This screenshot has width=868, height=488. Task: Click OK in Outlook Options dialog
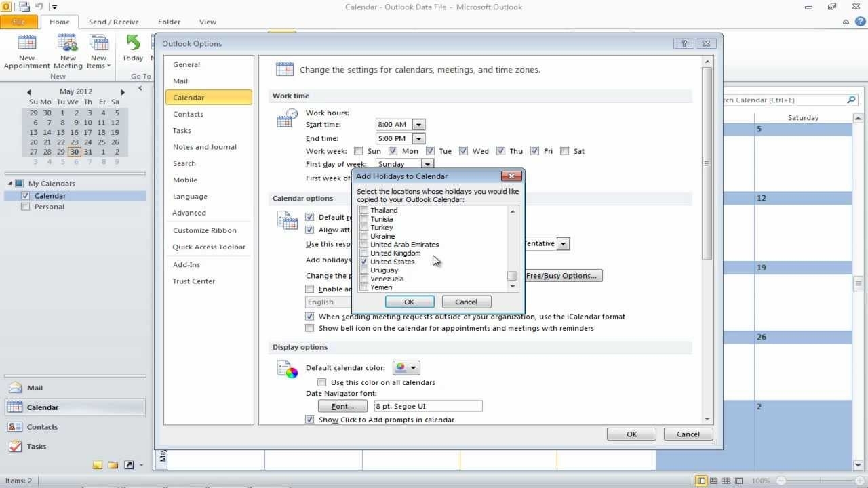(x=631, y=434)
